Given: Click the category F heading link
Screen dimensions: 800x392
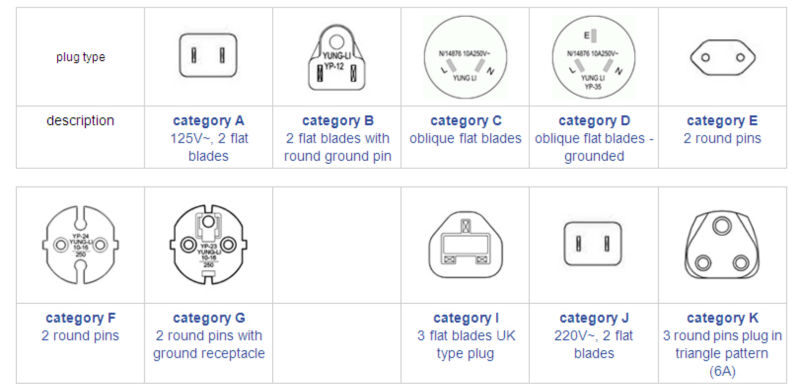Looking at the screenshot, I should click(x=81, y=318).
